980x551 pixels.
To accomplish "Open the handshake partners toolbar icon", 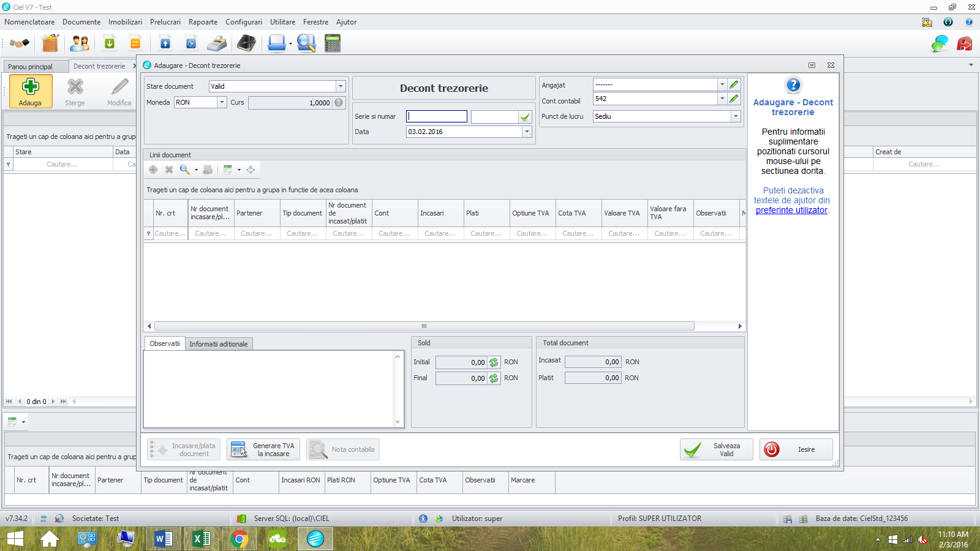I will pos(19,43).
